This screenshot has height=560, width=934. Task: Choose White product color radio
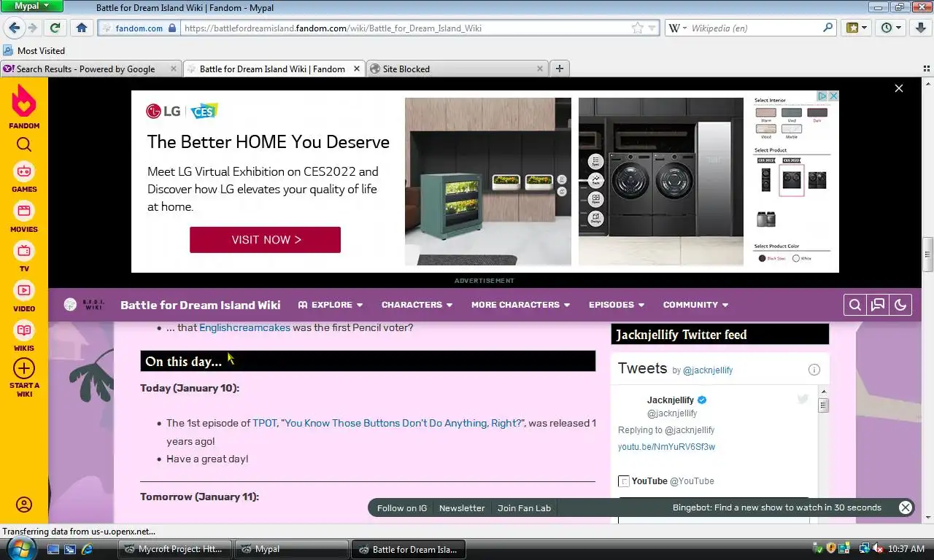(795, 258)
